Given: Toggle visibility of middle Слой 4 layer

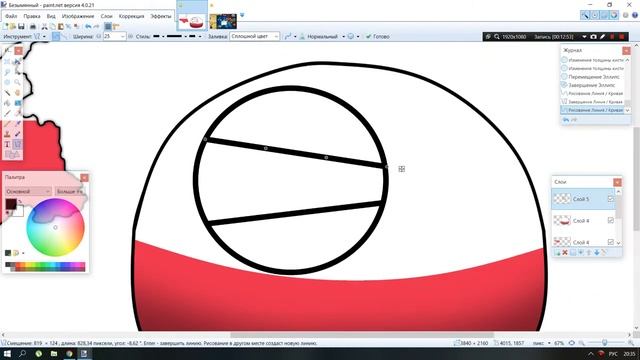Looking at the screenshot, I should tap(611, 220).
